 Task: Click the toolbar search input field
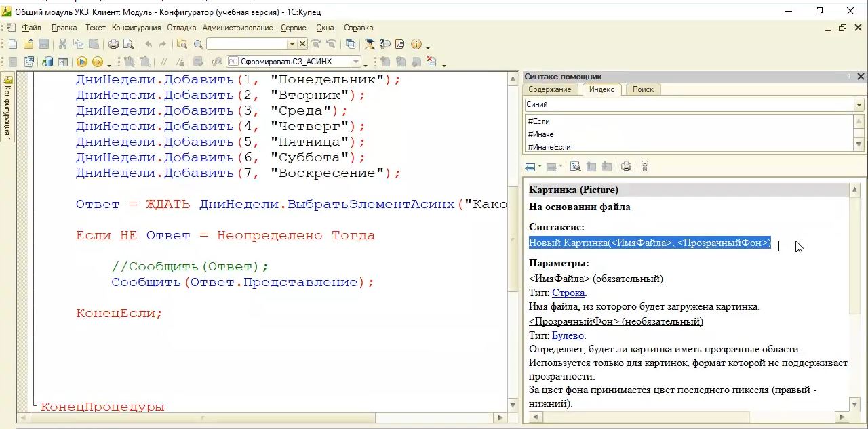coord(247,45)
